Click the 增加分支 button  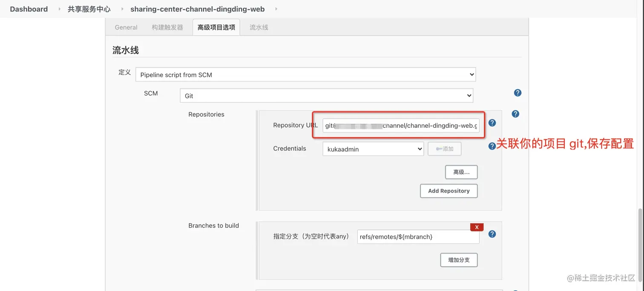click(459, 260)
